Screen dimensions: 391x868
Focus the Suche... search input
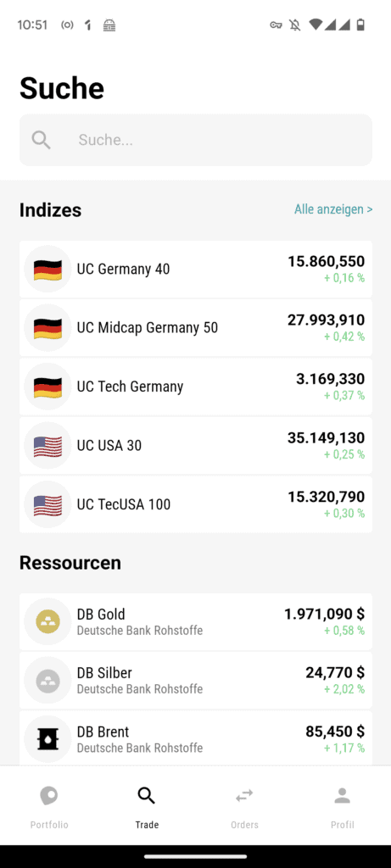[195, 140]
